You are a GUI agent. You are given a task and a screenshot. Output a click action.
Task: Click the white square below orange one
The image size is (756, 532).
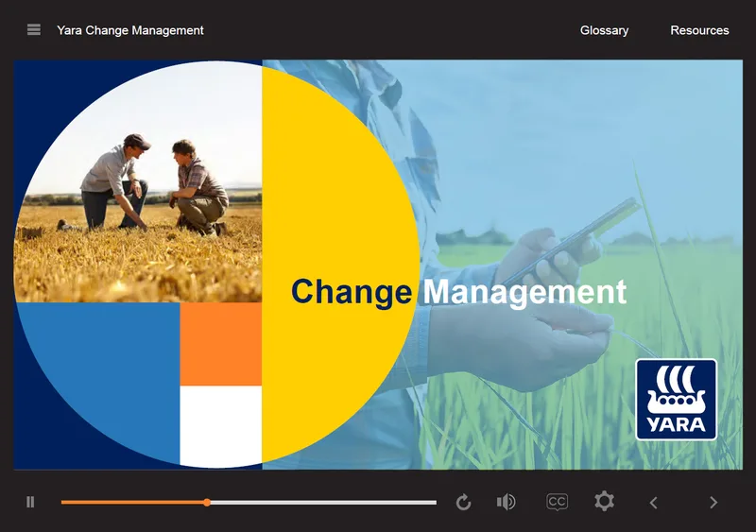(x=221, y=426)
